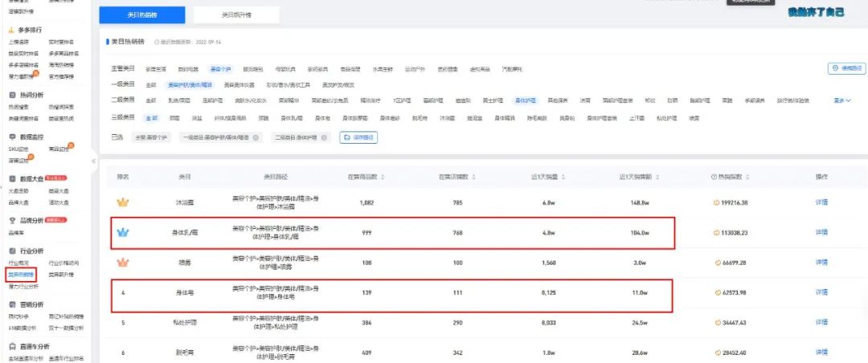This screenshot has width=868, height=363.
Task: Open 详情 for the 身体皂 row
Action: [x=821, y=292]
